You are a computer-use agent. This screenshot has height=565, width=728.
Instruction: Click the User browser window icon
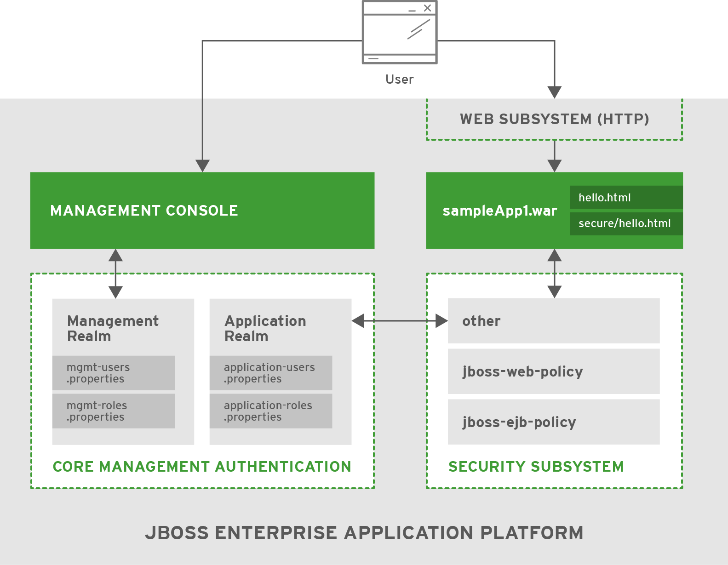click(x=400, y=33)
